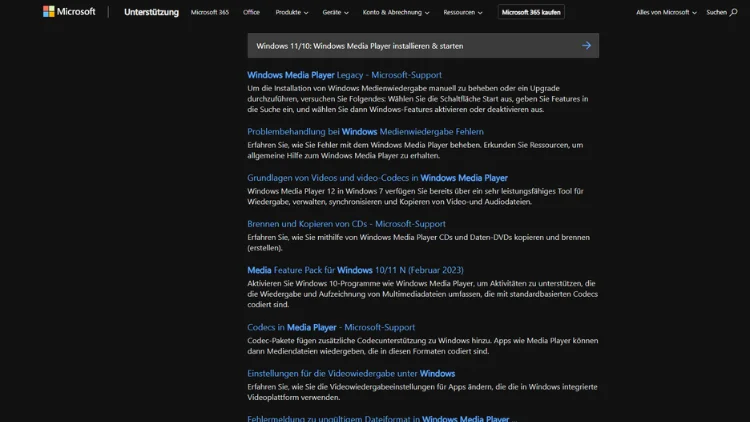
Task: Click text 'Codec-Pakete fügen zusätzliche Codecunterstützung'
Action: [422, 346]
